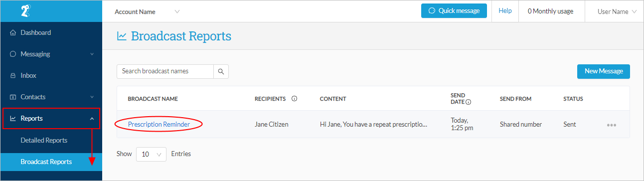
Task: Open the entries-per-page dropdown showing 10
Action: click(x=152, y=154)
